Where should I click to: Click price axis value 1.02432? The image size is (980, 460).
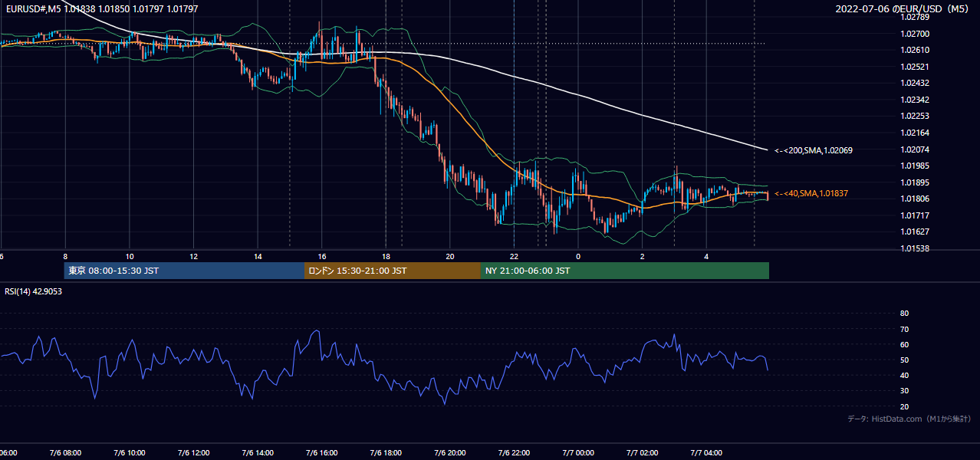915,83
